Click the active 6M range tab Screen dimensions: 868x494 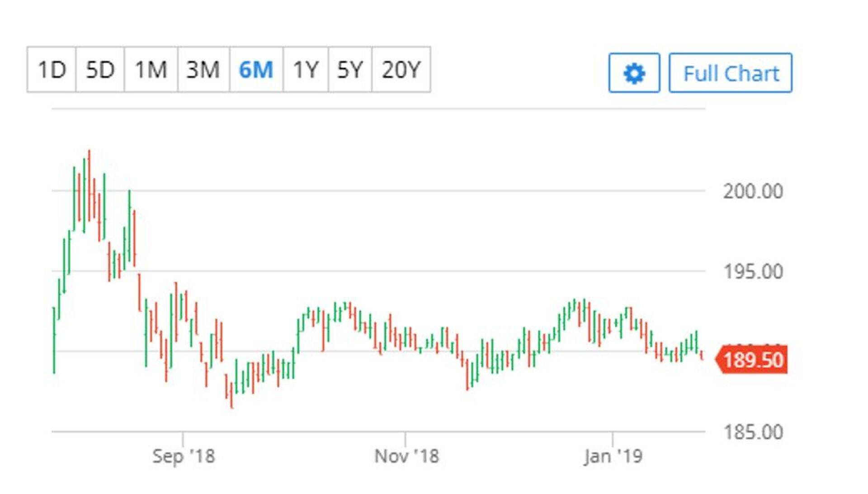click(256, 70)
